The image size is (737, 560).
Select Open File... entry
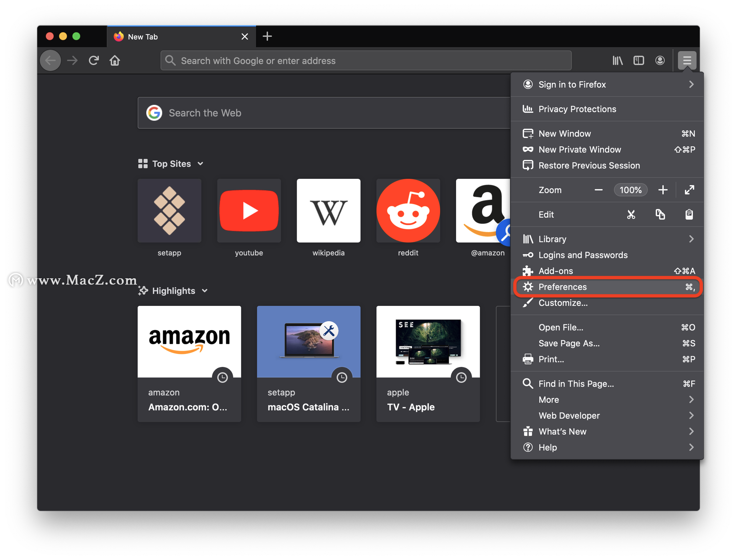coord(607,327)
